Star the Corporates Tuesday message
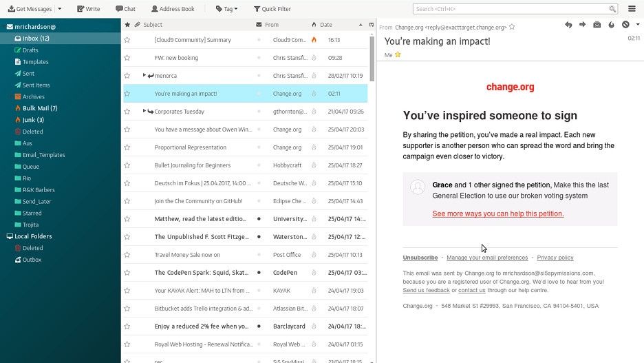 pos(127,112)
